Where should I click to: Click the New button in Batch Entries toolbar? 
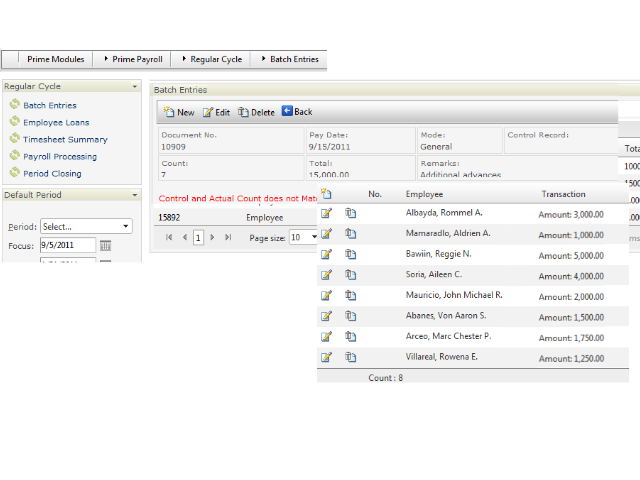click(x=179, y=112)
